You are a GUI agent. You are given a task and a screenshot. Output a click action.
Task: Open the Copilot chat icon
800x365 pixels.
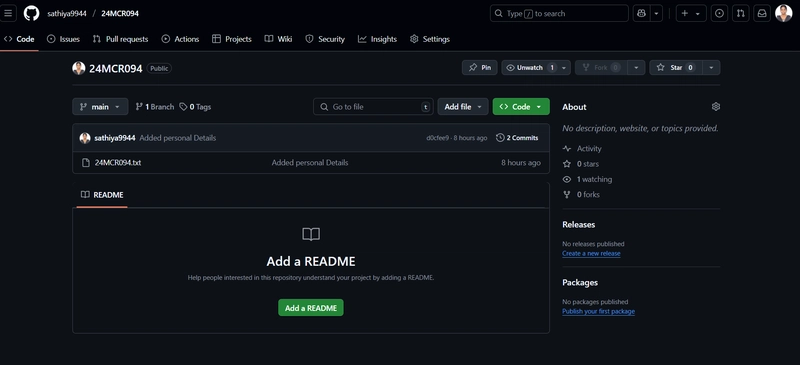[641, 14]
